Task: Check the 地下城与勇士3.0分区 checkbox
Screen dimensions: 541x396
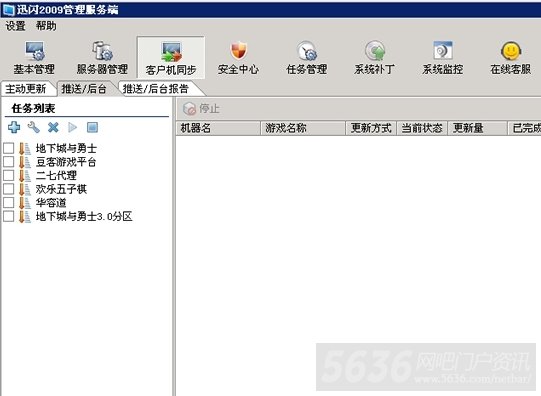Action: pos(8,216)
